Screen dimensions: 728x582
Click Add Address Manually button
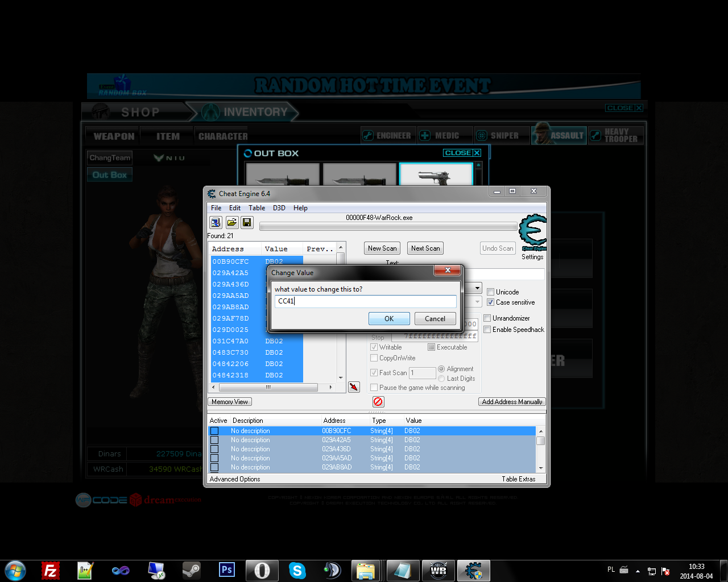512,402
